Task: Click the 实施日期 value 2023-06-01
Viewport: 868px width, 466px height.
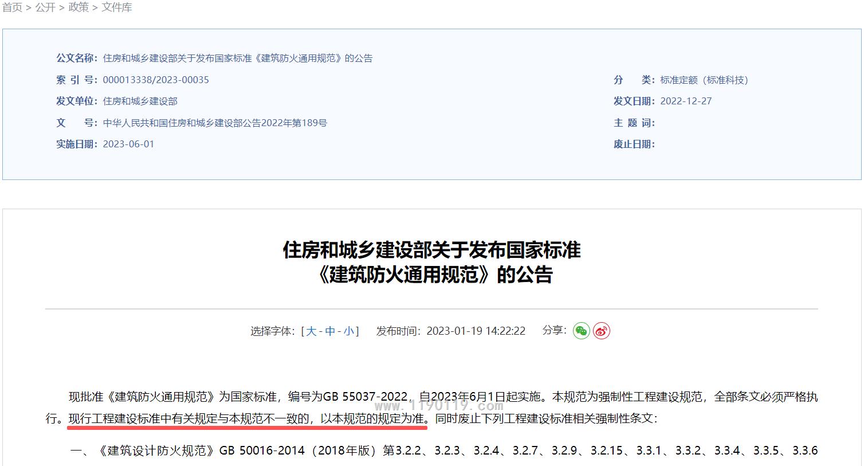Action: (x=128, y=144)
